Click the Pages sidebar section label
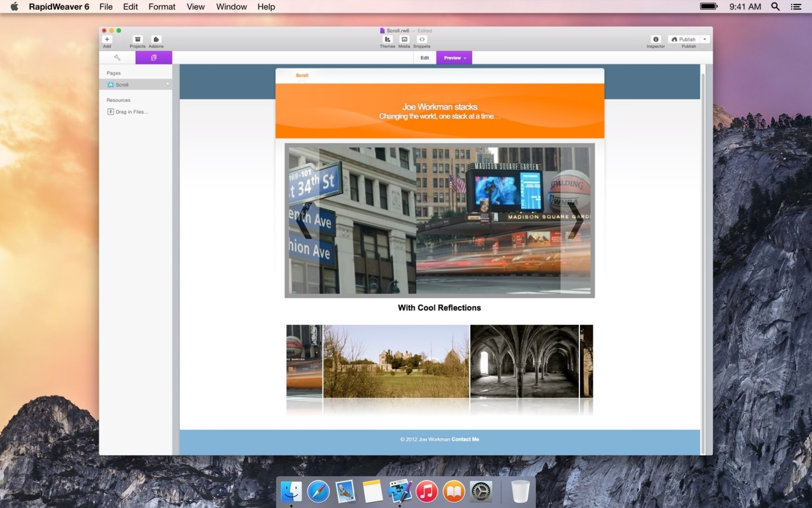The height and width of the screenshot is (508, 812). (114, 73)
